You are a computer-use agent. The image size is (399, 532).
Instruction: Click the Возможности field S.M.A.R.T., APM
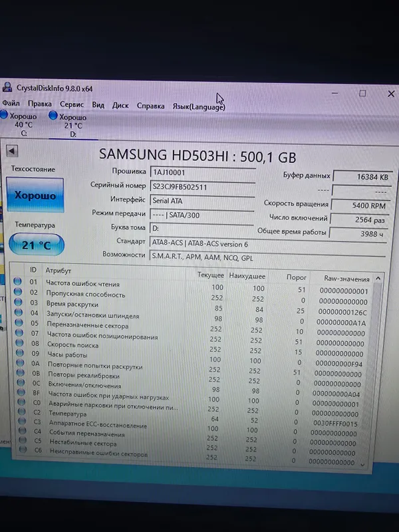(x=267, y=257)
